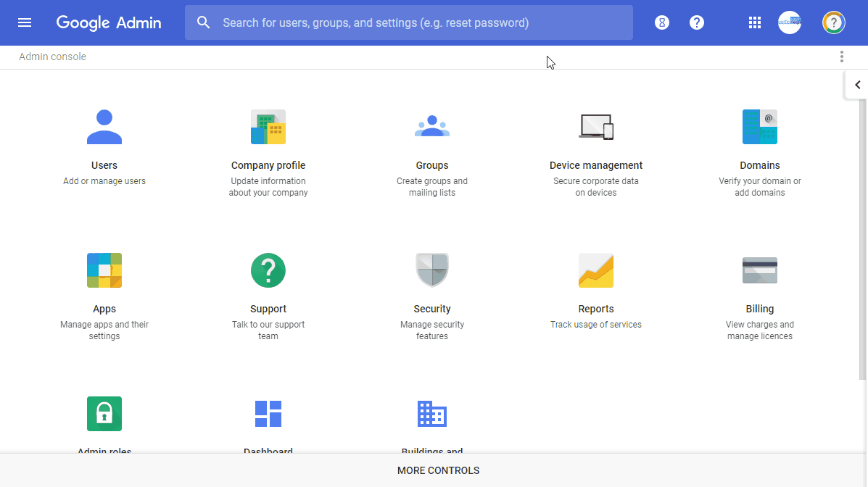Open the Admin roles lock icon
The height and width of the screenshot is (487, 868).
point(104,413)
